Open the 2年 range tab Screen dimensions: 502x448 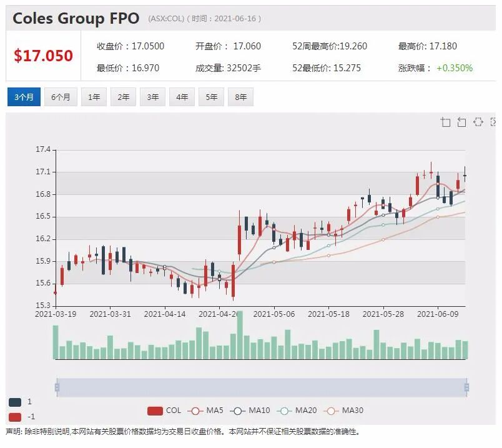[x=123, y=97]
